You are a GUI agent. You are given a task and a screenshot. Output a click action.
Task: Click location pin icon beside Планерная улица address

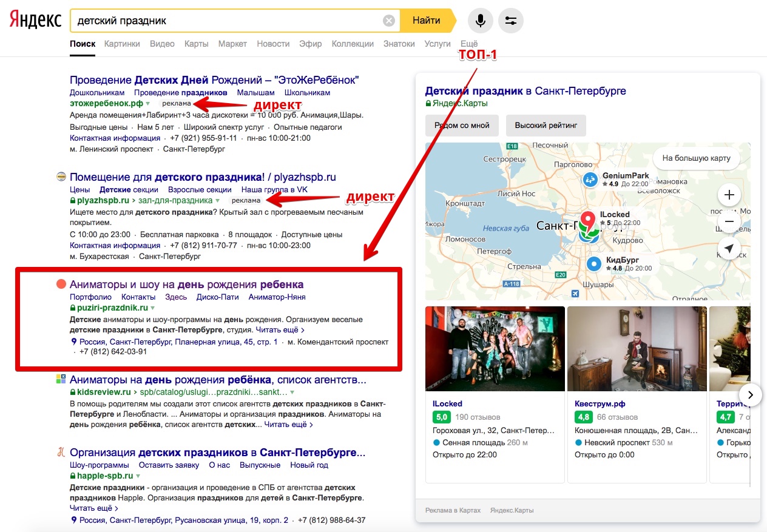tap(74, 342)
